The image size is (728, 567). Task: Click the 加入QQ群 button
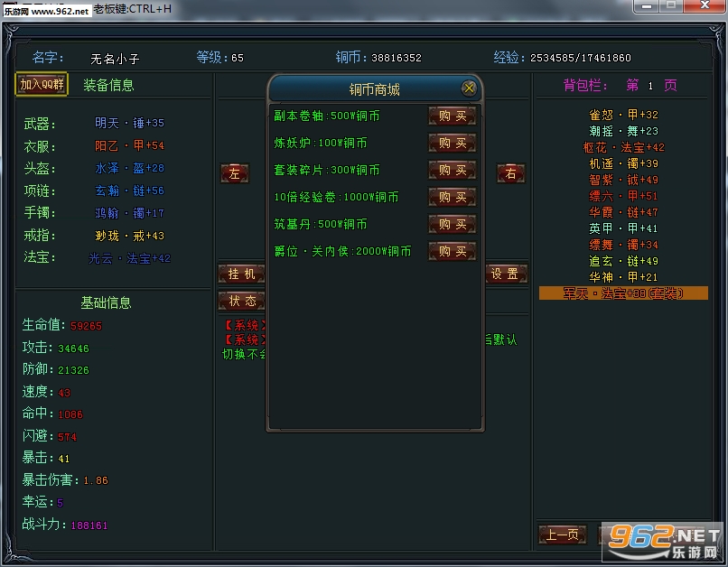pos(42,85)
